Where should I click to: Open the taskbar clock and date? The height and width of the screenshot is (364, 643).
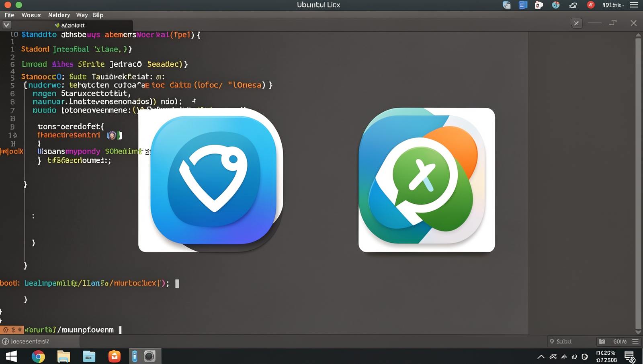click(x=606, y=356)
